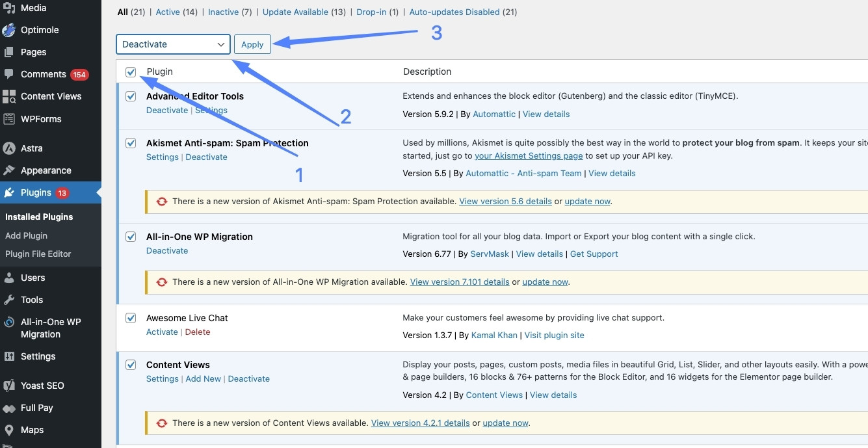Click the Maps pin icon
868x448 pixels.
(9, 430)
